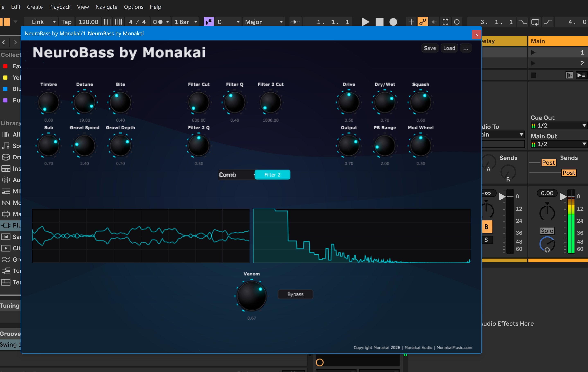Open the Major scale dropdown
Image resolution: width=588 pixels, height=372 pixels.
click(264, 22)
